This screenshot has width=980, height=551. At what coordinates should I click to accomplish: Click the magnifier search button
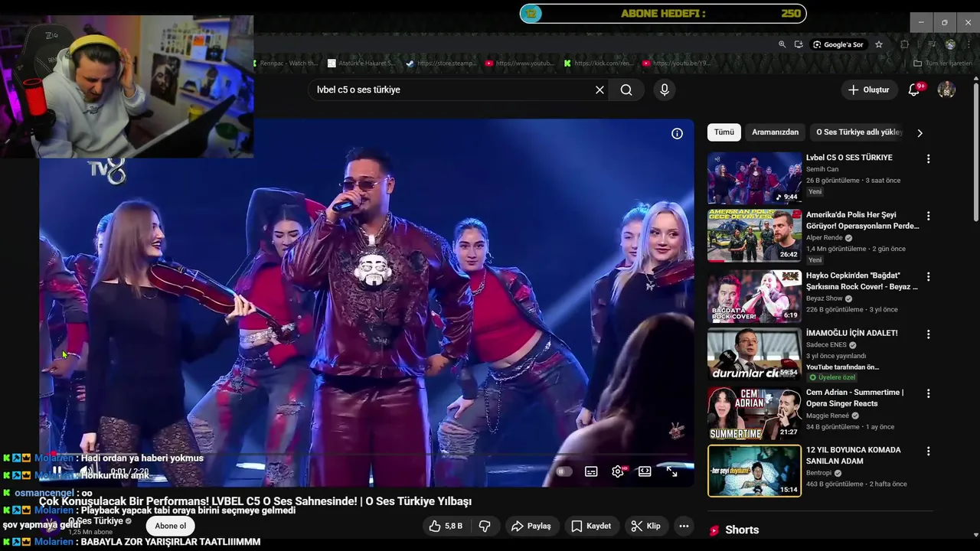click(626, 90)
